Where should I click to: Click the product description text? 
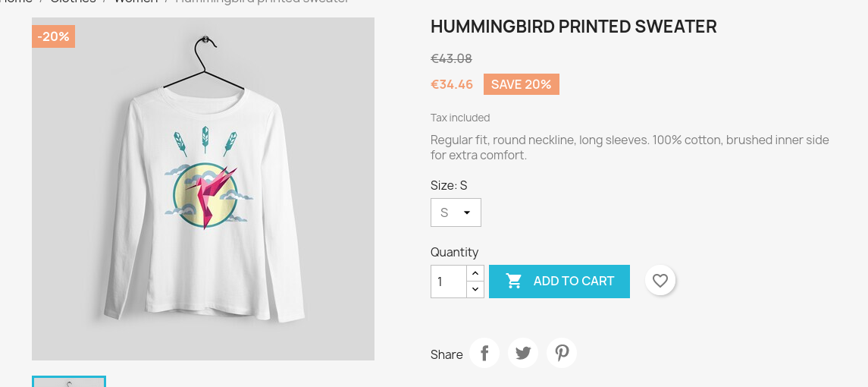click(629, 147)
